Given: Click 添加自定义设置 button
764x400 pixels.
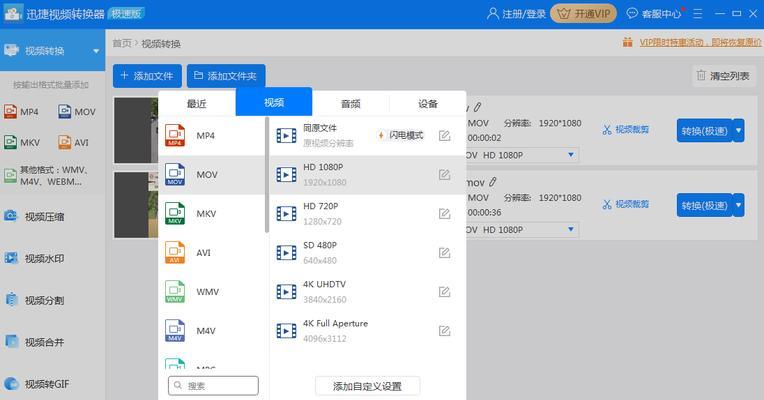Looking at the screenshot, I should 367,386.
